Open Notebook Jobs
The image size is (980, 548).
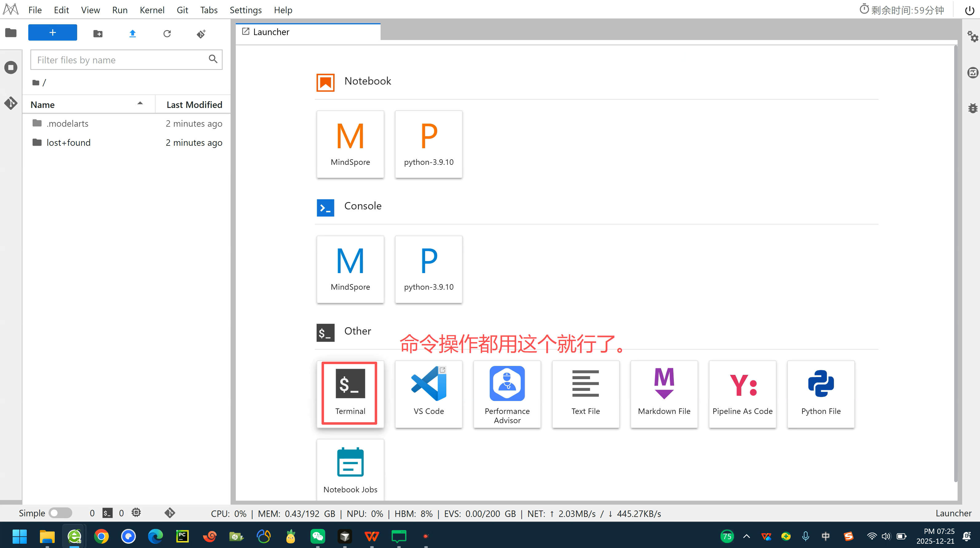pyautogui.click(x=350, y=470)
